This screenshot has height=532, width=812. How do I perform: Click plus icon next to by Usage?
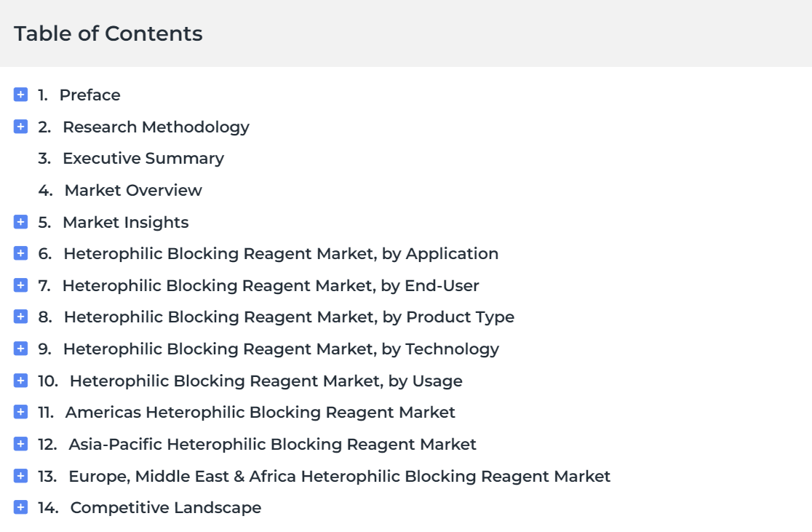pyautogui.click(x=20, y=381)
